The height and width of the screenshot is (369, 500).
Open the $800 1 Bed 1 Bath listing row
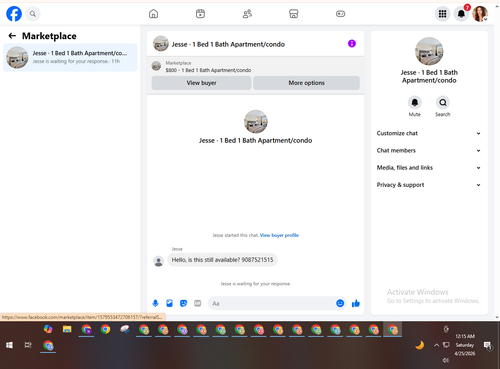255,66
